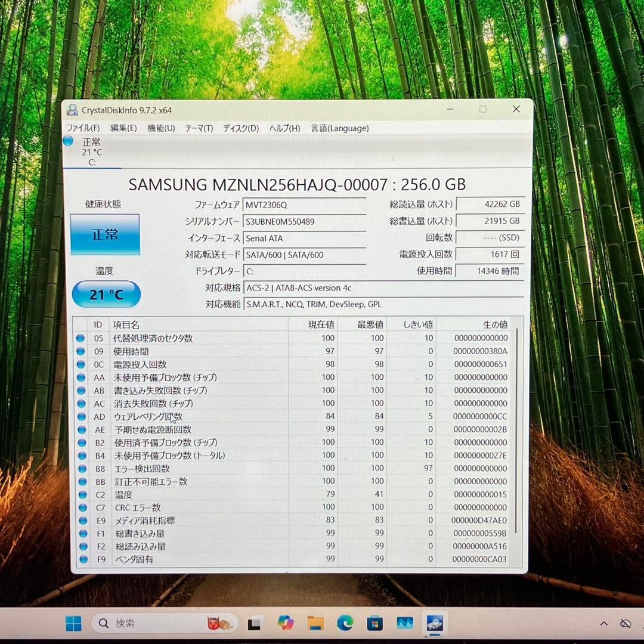Expand the hidden system tray icons chevron
The width and height of the screenshot is (644, 644).
pyautogui.click(x=603, y=624)
